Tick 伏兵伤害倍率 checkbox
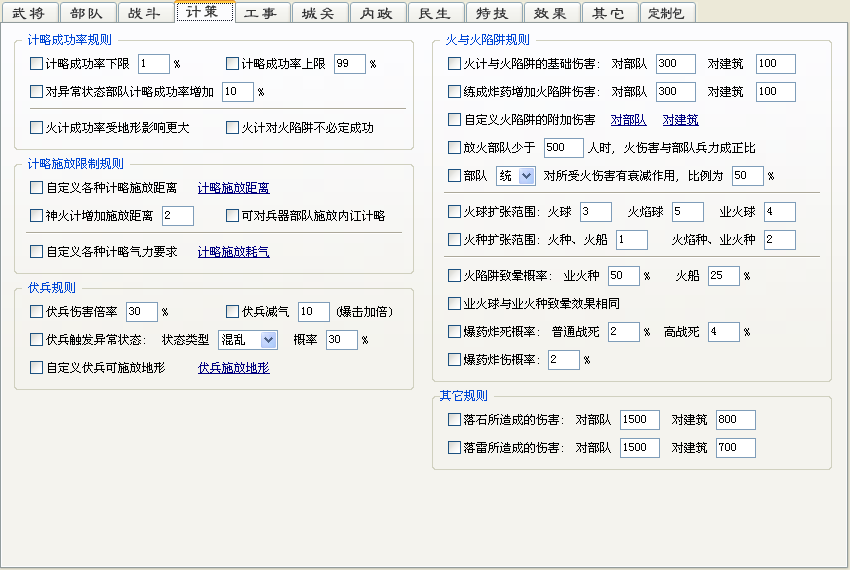This screenshot has height=570, width=850. pos(36,312)
